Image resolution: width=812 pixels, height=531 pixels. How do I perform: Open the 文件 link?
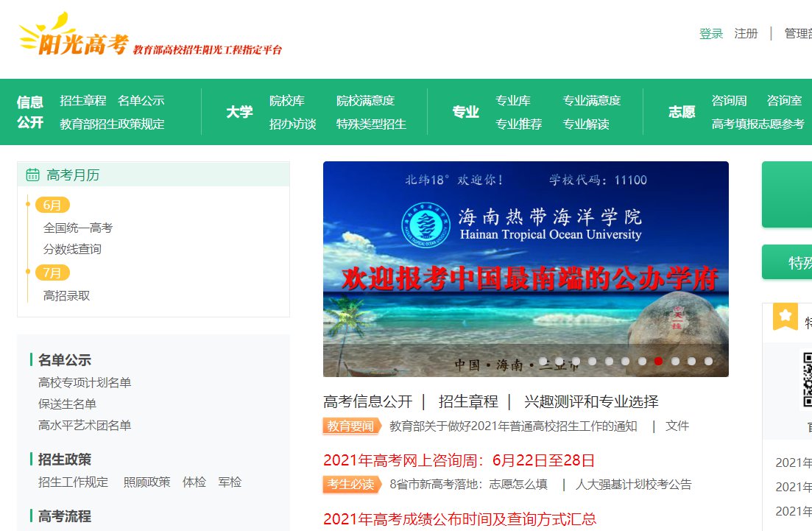click(677, 426)
